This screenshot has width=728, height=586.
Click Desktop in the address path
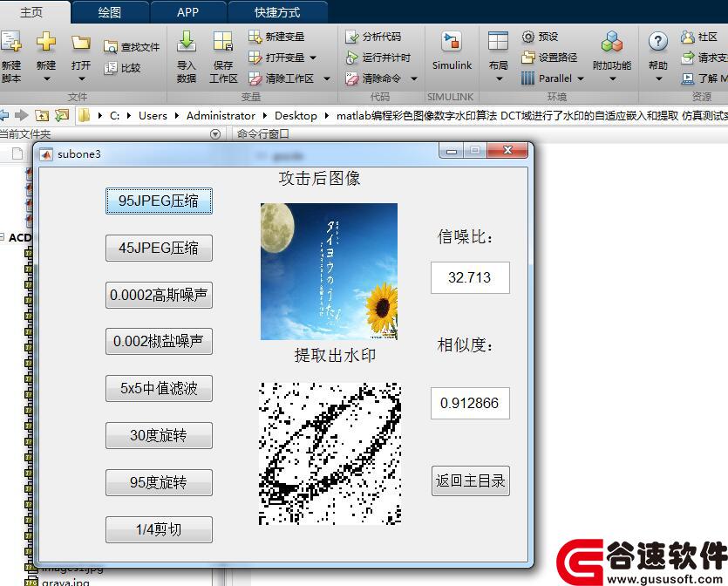(296, 116)
